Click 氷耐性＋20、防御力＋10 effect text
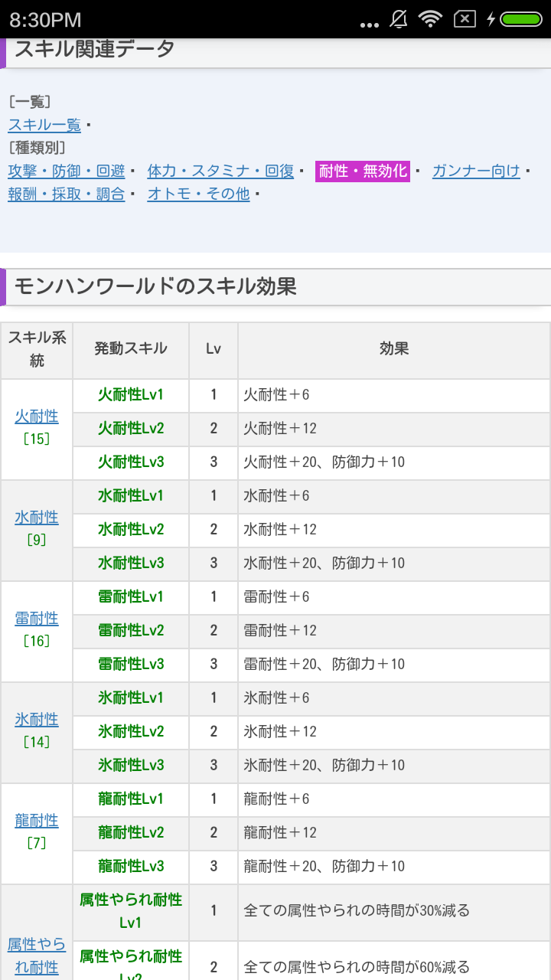 click(x=324, y=766)
